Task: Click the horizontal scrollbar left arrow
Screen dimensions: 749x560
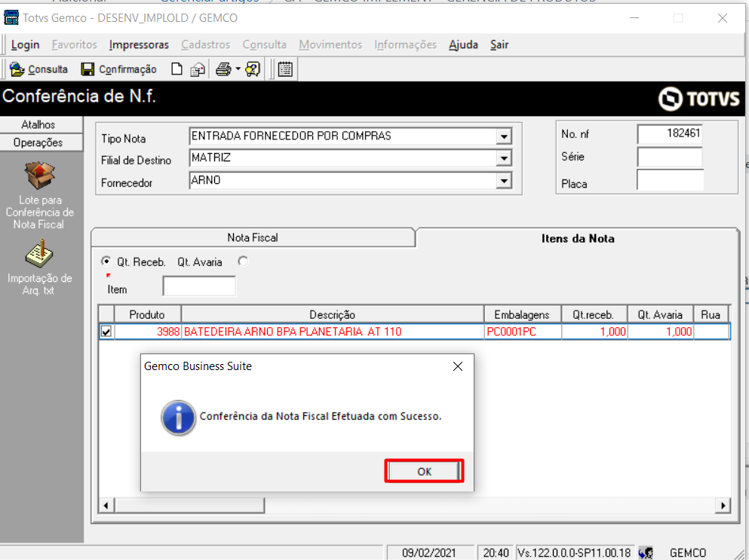Action: [x=106, y=506]
